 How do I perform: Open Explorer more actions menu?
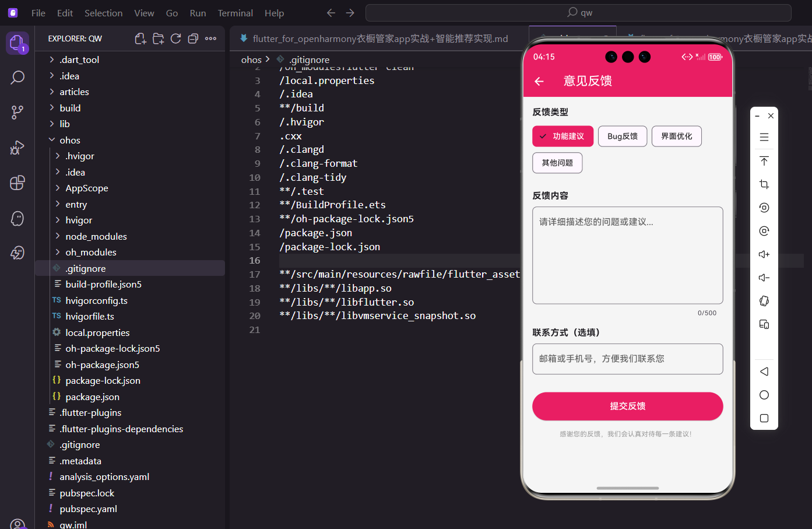[x=211, y=38]
